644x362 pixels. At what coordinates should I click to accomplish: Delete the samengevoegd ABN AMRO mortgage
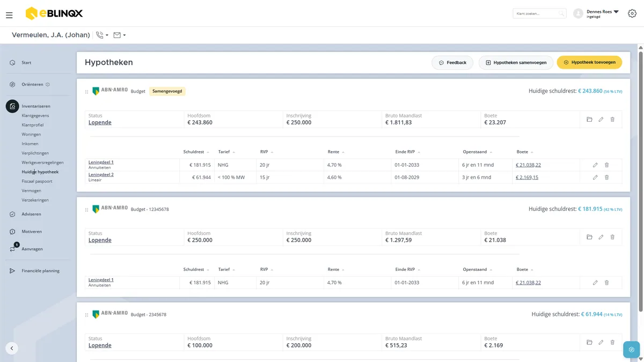tap(612, 120)
